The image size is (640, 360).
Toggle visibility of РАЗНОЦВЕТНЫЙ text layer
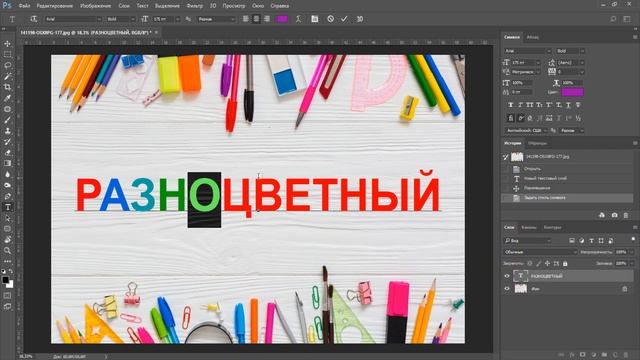507,276
